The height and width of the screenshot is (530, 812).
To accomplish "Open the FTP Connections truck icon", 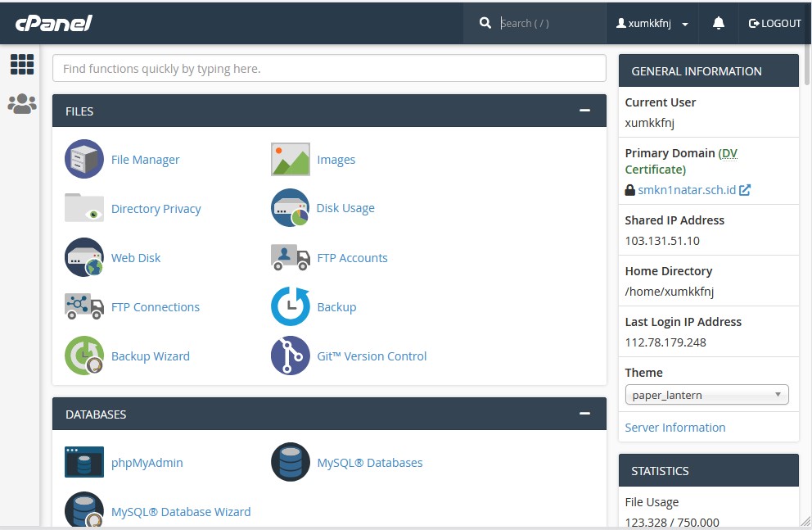I will 83,306.
